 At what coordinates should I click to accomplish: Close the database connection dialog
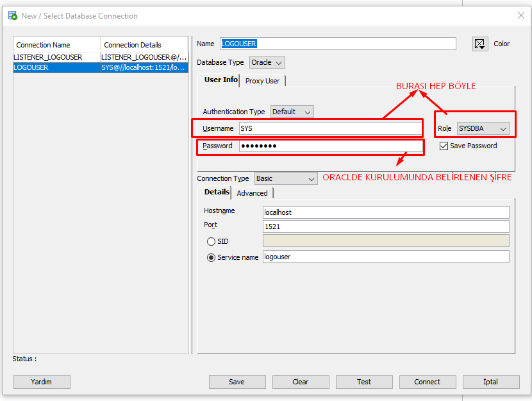click(x=520, y=15)
